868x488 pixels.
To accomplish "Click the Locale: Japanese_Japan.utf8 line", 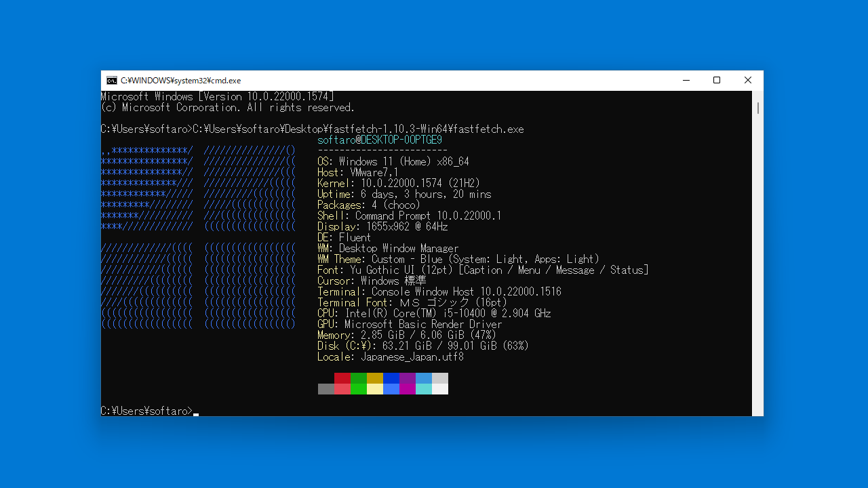I will point(391,357).
